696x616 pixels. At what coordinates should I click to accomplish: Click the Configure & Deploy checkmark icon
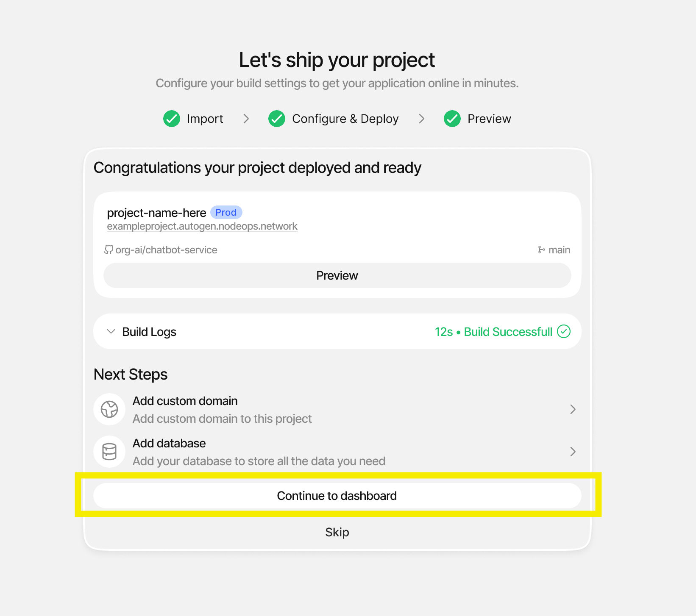click(277, 119)
